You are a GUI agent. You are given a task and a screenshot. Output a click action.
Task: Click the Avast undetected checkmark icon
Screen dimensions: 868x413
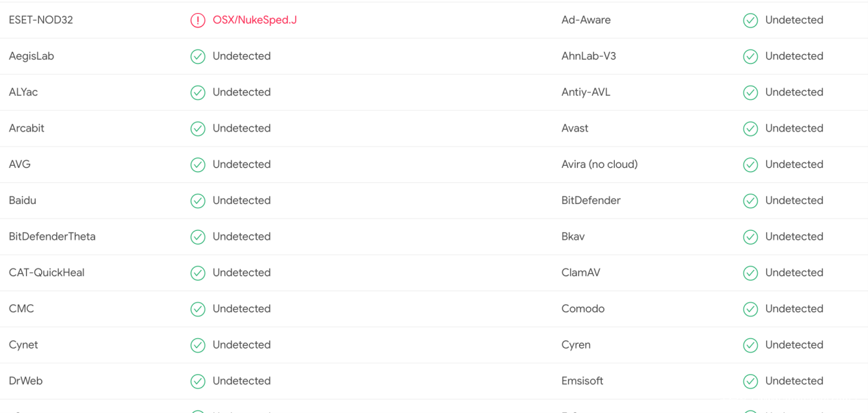(750, 129)
